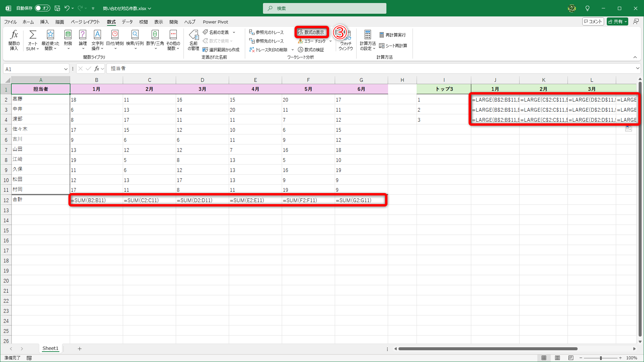
Task: Click the search (検索) box in title bar
Action: [x=324, y=8]
